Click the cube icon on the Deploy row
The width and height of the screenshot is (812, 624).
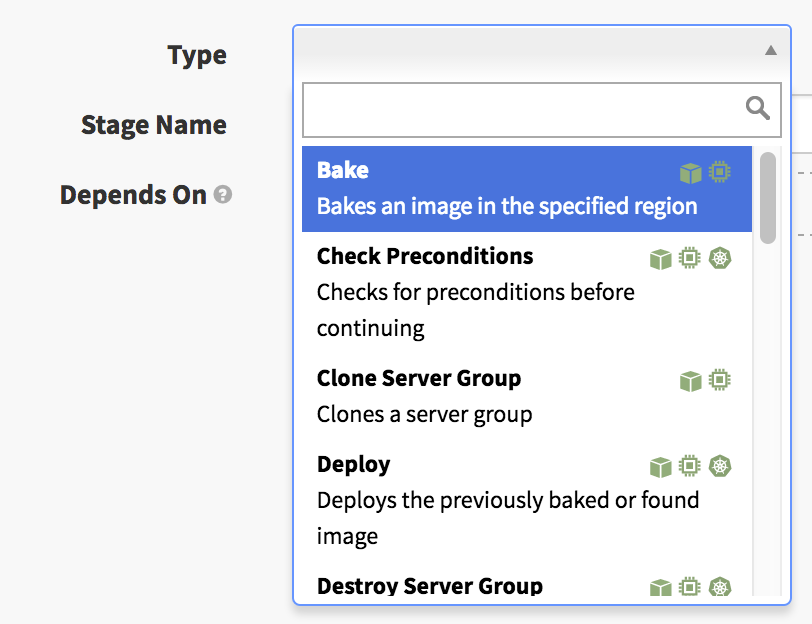tap(660, 467)
